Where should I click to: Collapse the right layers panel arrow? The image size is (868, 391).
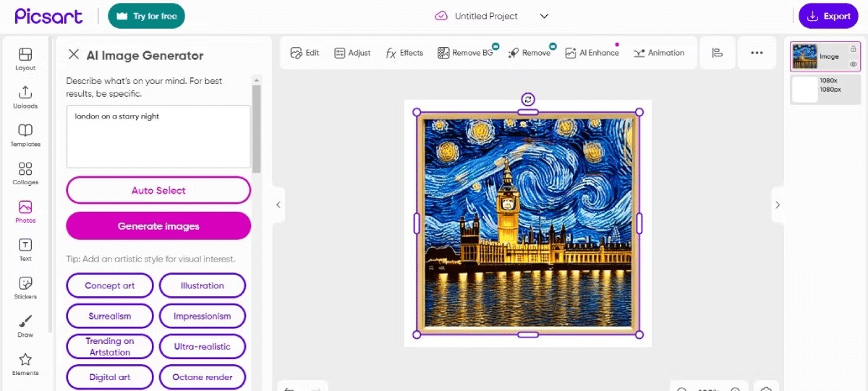[778, 205]
